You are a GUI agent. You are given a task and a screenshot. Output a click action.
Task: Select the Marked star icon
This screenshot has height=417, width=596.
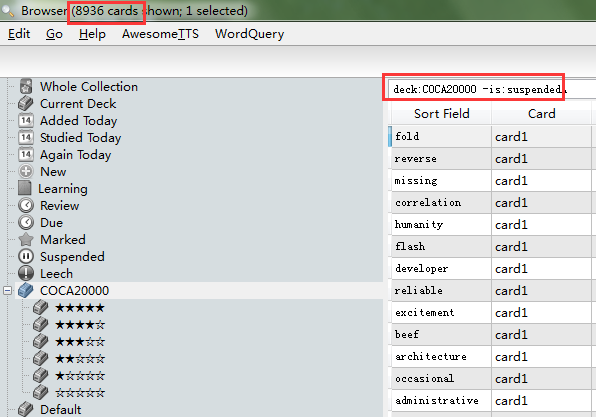[26, 239]
